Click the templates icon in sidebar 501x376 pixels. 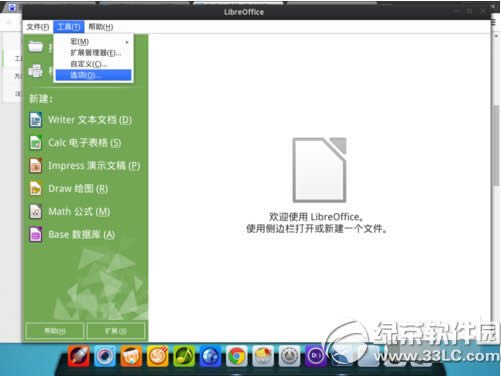click(x=36, y=70)
